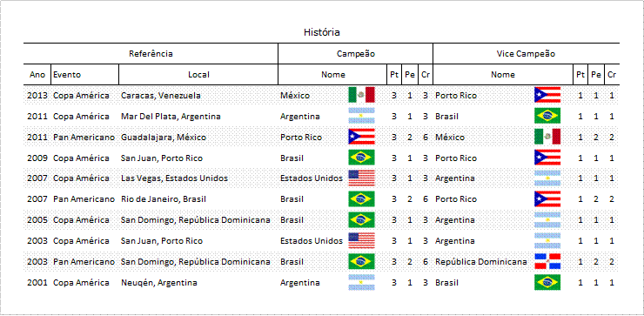Click the Brasil flag in the 2001 runner-up row

pyautogui.click(x=547, y=283)
